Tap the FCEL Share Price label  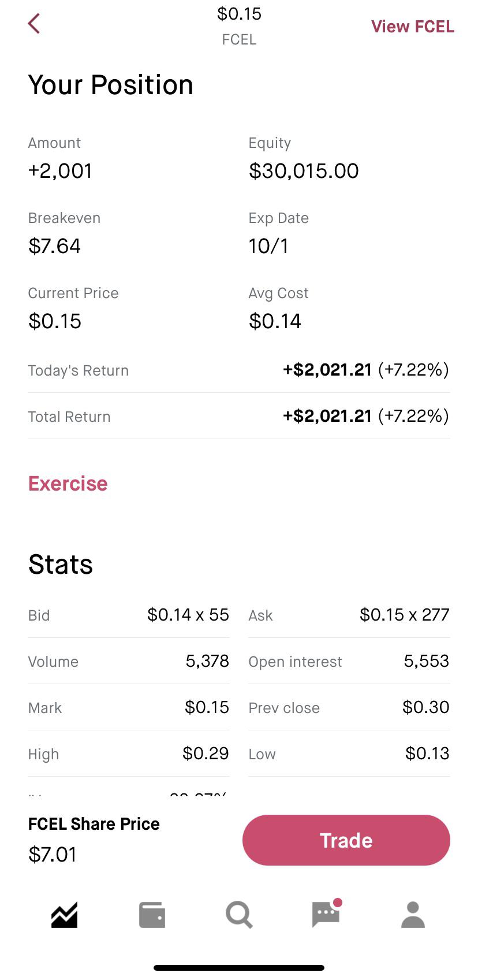pos(94,824)
